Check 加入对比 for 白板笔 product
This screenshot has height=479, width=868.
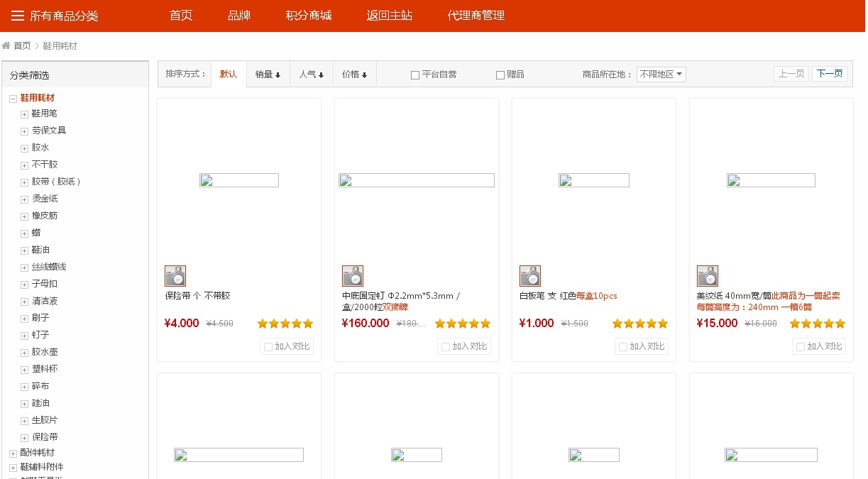[x=623, y=347]
